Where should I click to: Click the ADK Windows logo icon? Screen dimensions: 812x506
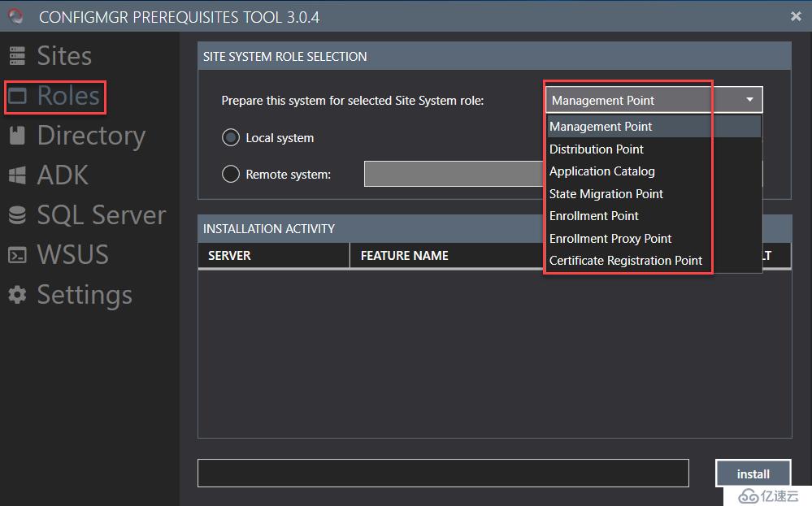pyautogui.click(x=17, y=175)
